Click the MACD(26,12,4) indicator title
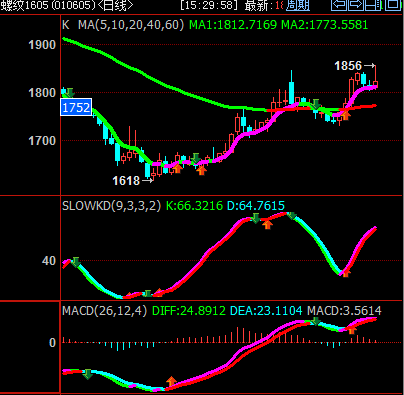 click(x=104, y=311)
